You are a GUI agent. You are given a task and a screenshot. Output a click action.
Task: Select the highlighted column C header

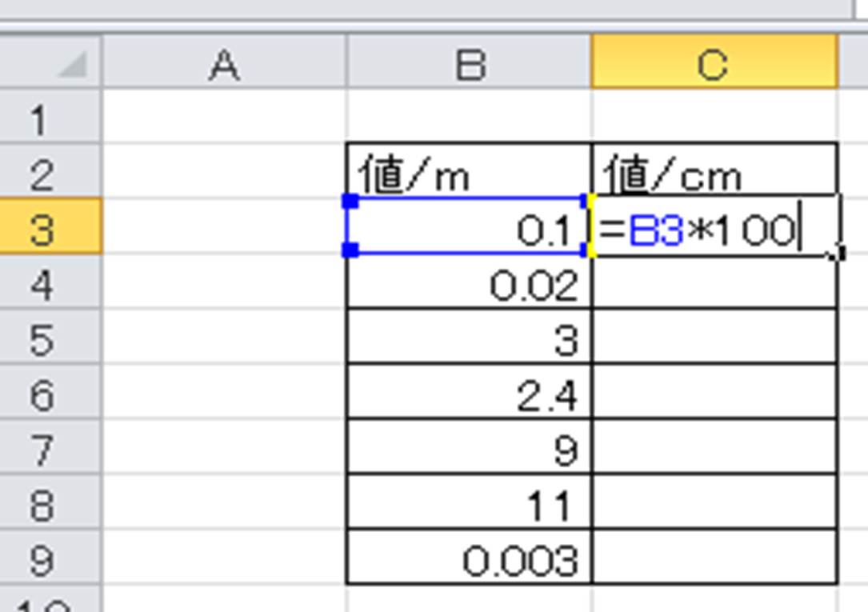click(x=714, y=64)
